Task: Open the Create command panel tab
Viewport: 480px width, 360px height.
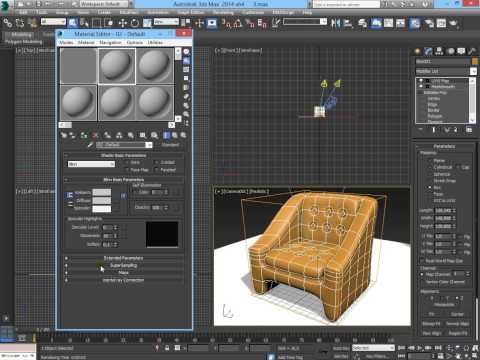Action: (x=417, y=51)
